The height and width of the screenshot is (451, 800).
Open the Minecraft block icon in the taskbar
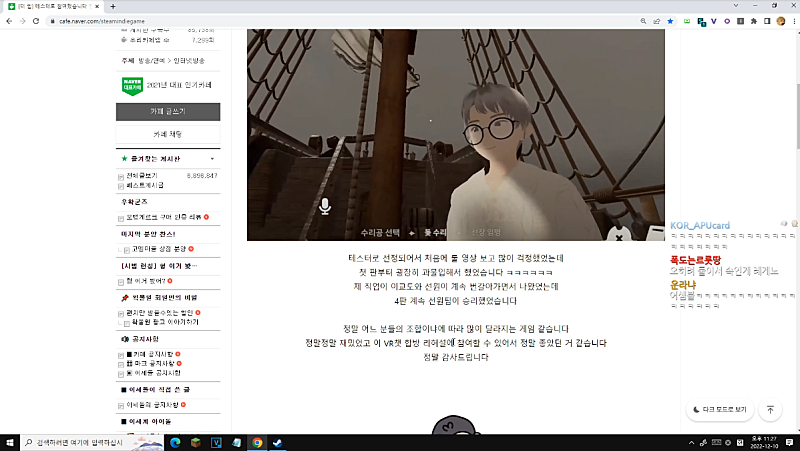coord(195,442)
